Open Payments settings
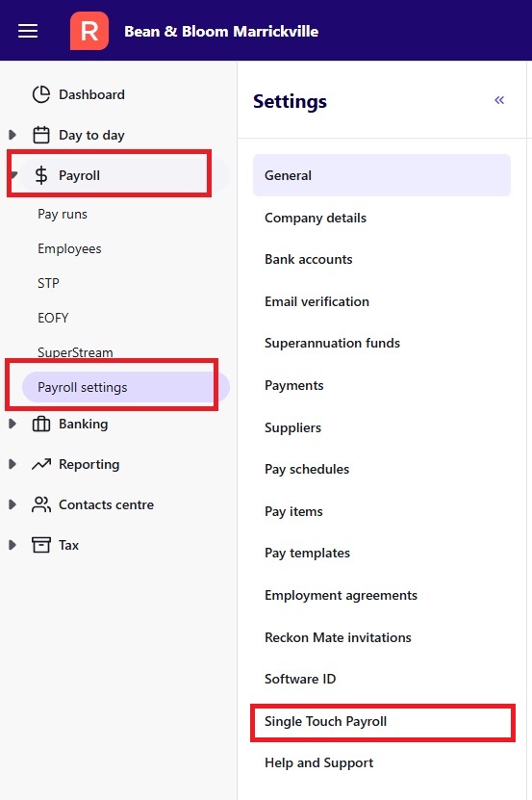The image size is (532, 800). pyautogui.click(x=293, y=385)
